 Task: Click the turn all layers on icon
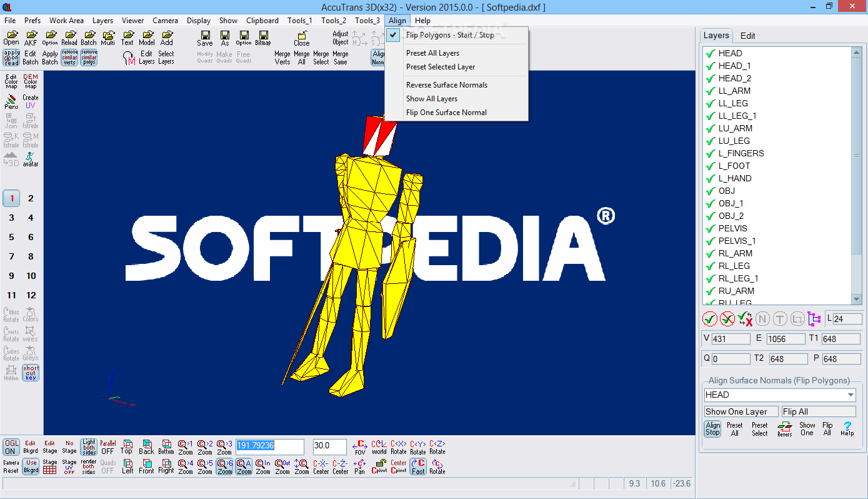[710, 319]
